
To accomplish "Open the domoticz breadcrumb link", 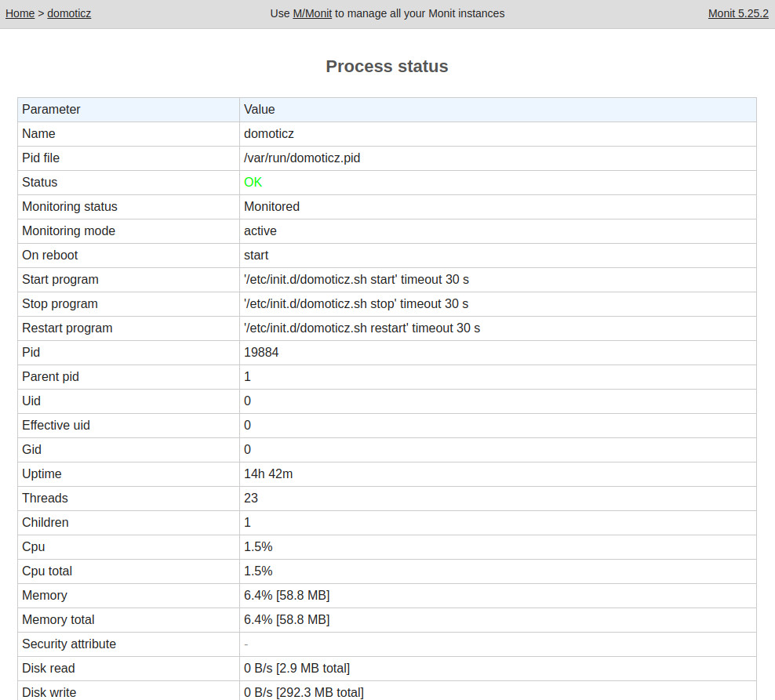I will pyautogui.click(x=69, y=13).
